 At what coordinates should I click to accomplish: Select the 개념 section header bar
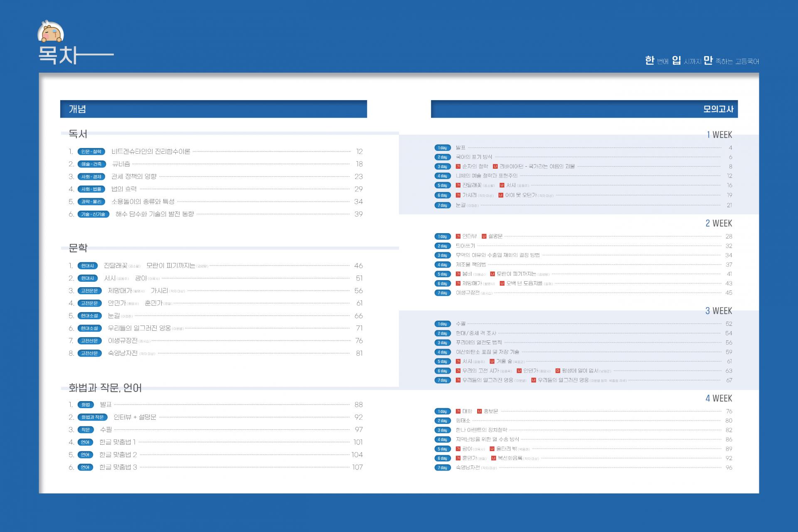213,109
